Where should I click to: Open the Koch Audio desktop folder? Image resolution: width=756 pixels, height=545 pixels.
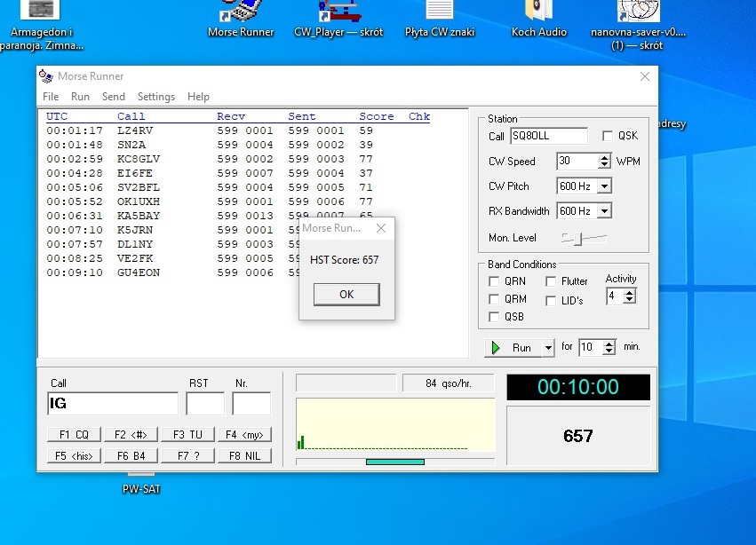(x=538, y=20)
